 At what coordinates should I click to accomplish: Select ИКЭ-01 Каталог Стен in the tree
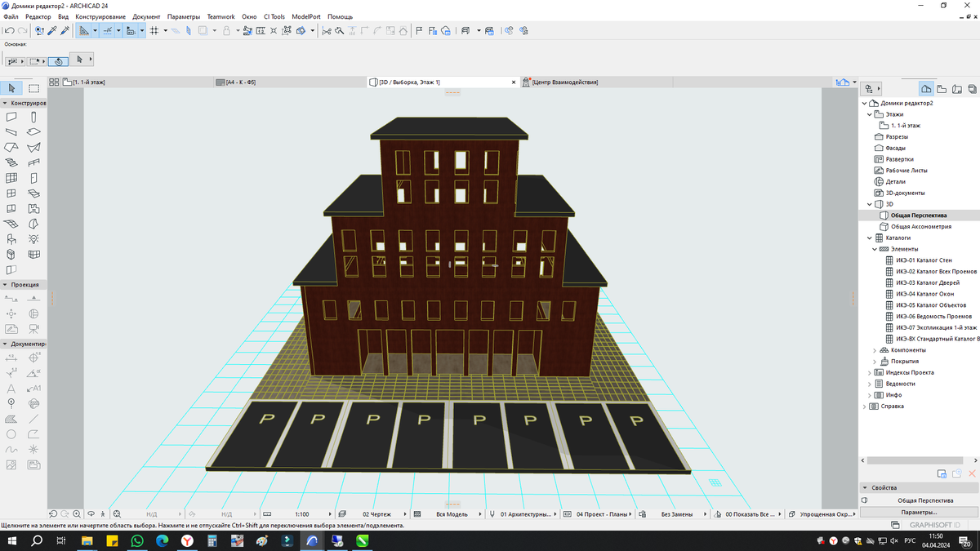click(924, 260)
